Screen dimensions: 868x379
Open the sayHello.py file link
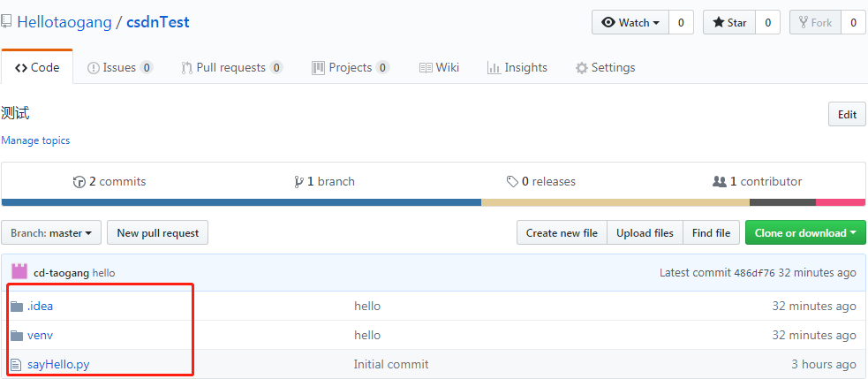click(x=58, y=365)
